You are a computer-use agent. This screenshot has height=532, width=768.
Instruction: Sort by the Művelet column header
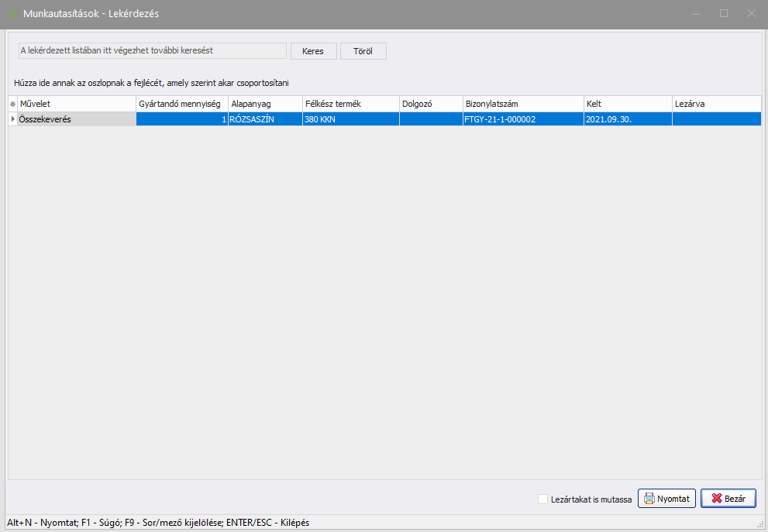76,104
